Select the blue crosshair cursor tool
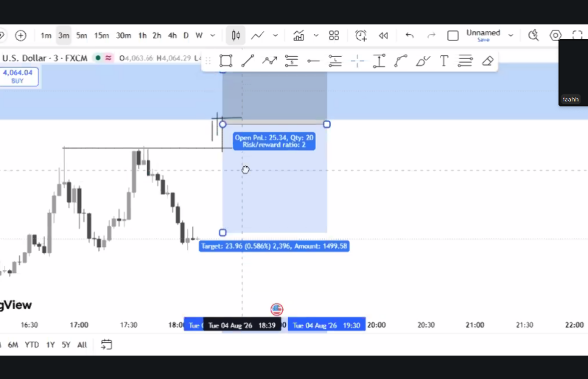 (x=357, y=61)
